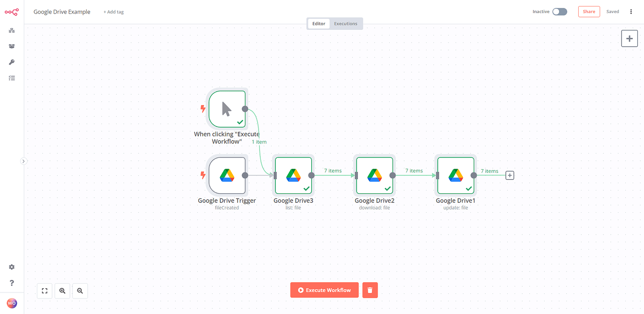The image size is (644, 314).
Task: Zoom out using the magnifier-minus icon
Action: point(80,291)
